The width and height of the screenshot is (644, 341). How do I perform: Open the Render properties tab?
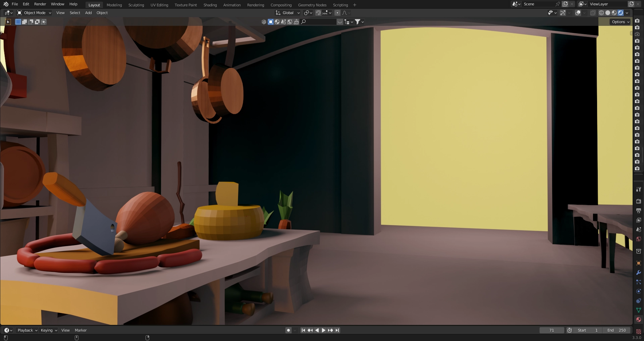[x=638, y=201]
